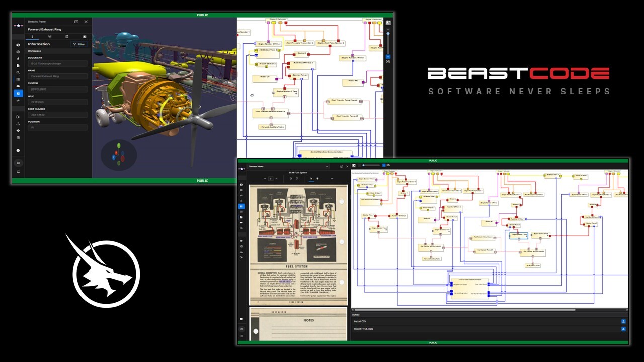
Task: Click the horizontal zoom slider above the diagram
Action: click(371, 165)
